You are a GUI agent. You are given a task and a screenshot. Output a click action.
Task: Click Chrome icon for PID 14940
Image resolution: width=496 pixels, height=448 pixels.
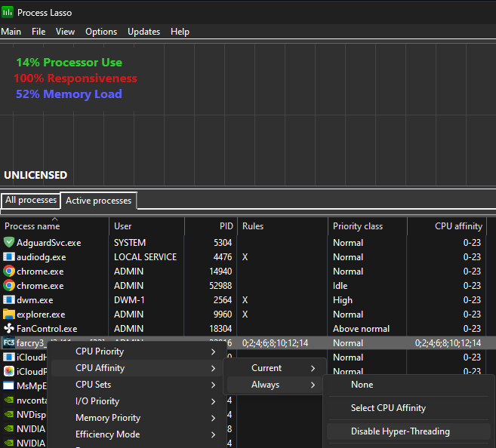[9, 271]
